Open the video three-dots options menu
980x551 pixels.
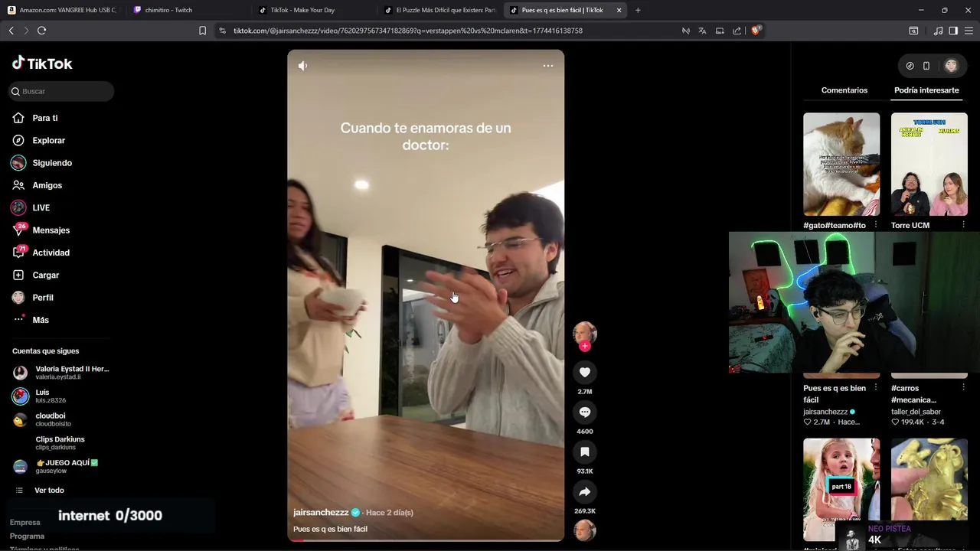coord(548,66)
